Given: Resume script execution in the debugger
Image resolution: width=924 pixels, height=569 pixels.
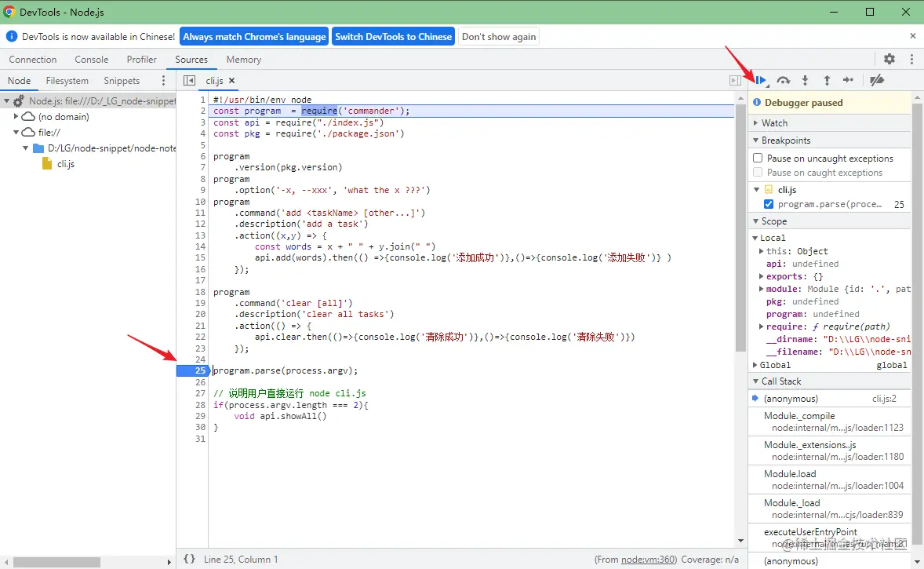Looking at the screenshot, I should coord(761,80).
